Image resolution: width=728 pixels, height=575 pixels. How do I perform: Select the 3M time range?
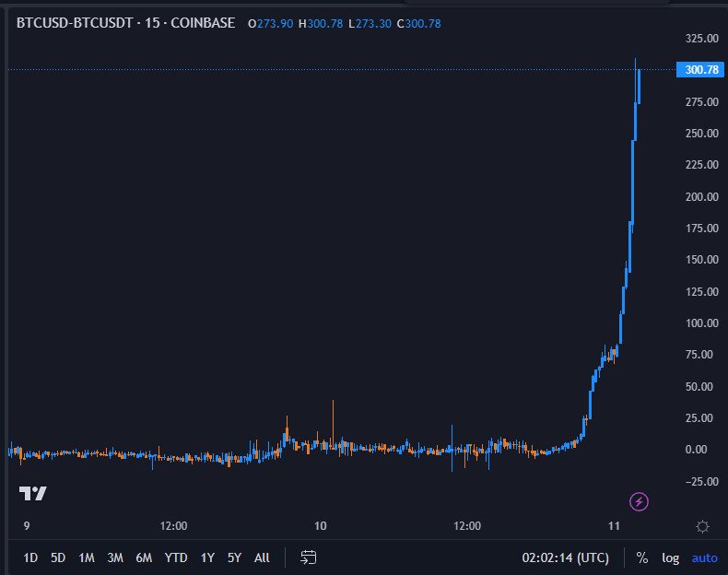pos(115,557)
